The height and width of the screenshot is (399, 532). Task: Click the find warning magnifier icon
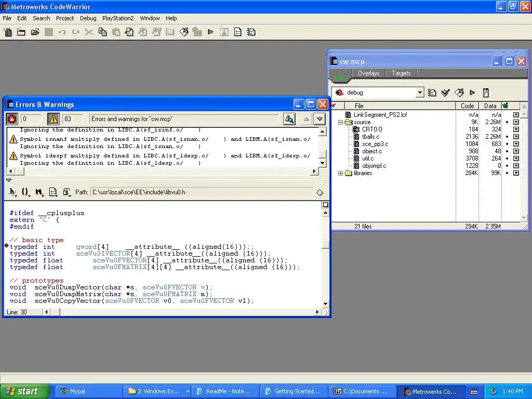coord(289,119)
